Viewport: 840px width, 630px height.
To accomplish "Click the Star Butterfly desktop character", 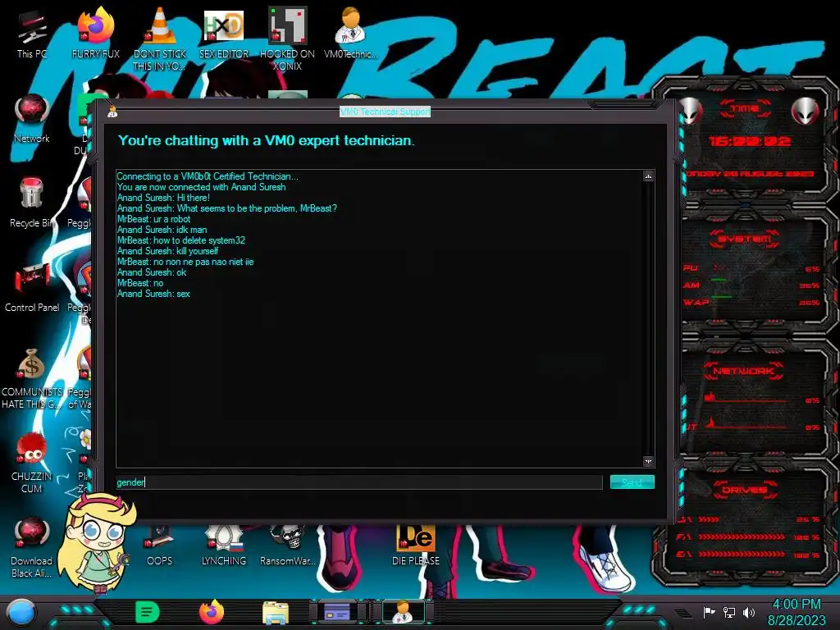I will pos(97,542).
